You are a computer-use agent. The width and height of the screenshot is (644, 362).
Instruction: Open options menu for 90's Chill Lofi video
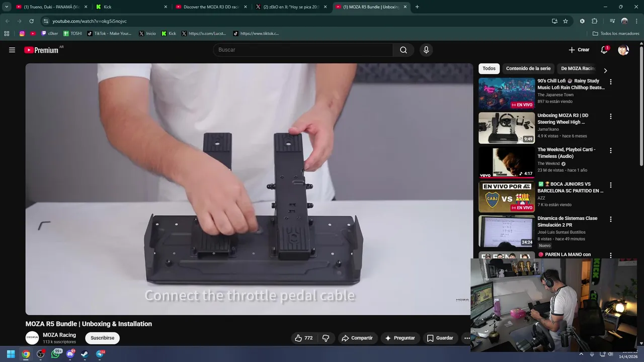coord(611,81)
